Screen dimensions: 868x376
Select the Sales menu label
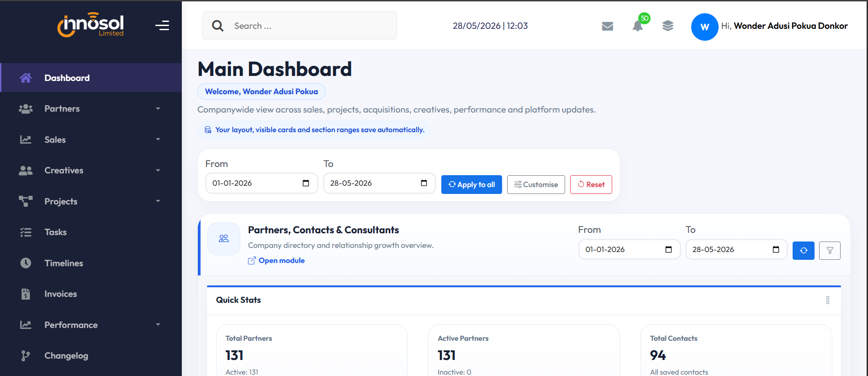[x=55, y=140]
